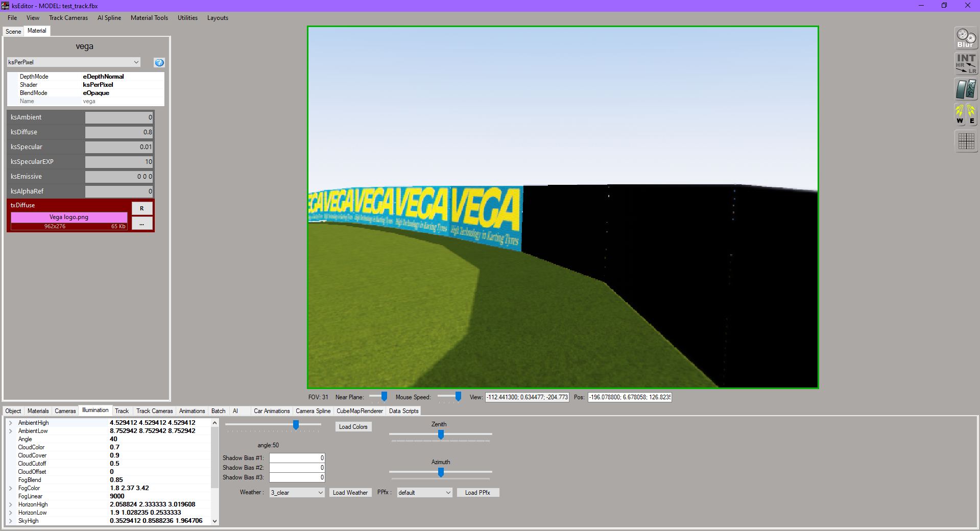Toggle the W/E lights icon
Image resolution: width=980 pixels, height=531 pixels.
[x=966, y=115]
